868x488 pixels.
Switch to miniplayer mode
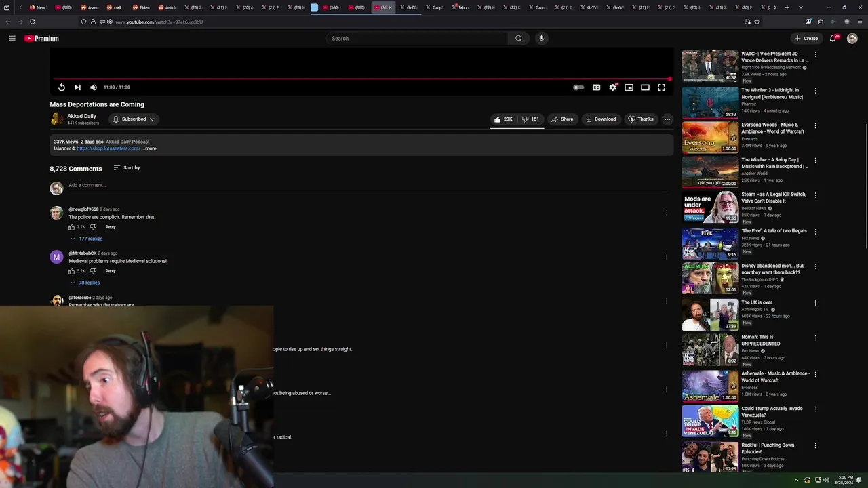629,87
